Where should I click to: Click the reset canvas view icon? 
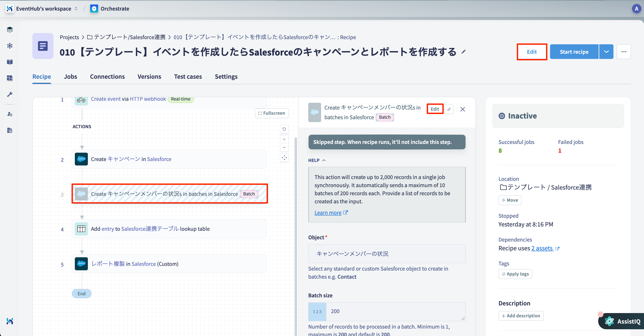click(284, 129)
